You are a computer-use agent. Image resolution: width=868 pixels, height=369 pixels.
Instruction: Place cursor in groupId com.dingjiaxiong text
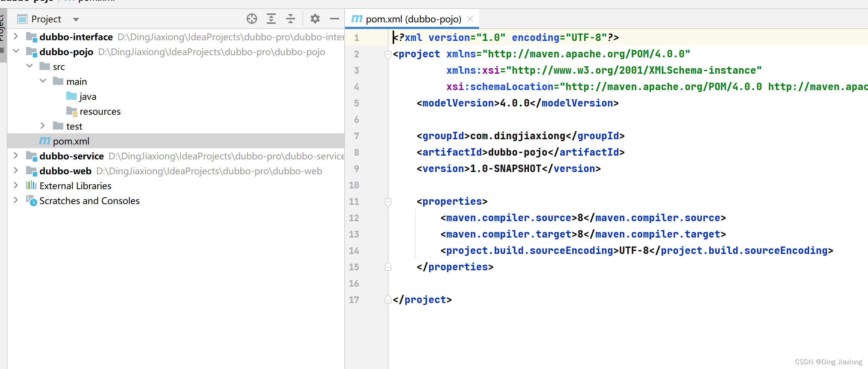(518, 136)
